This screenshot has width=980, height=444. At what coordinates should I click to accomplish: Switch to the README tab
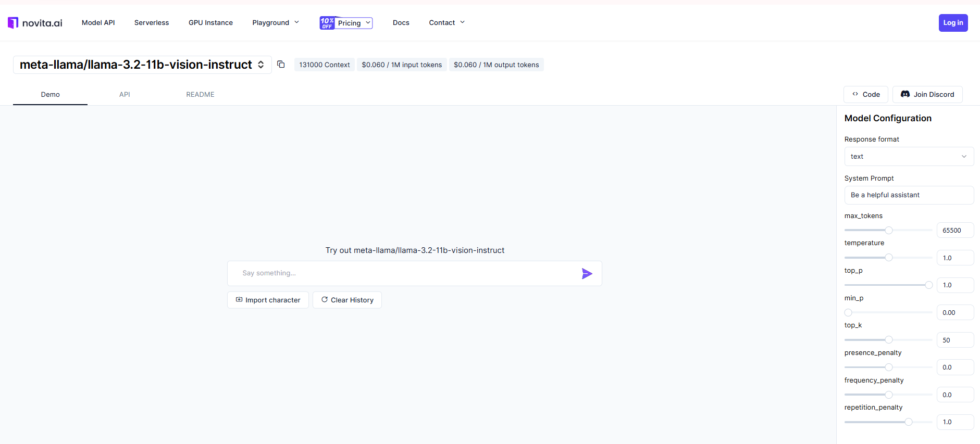[x=200, y=95]
